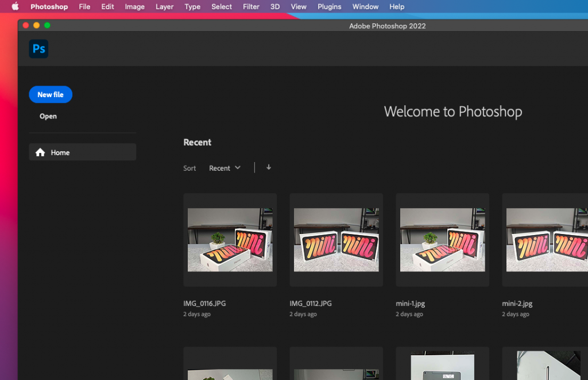Click the Welcome to Photoshop heading

[x=453, y=112]
